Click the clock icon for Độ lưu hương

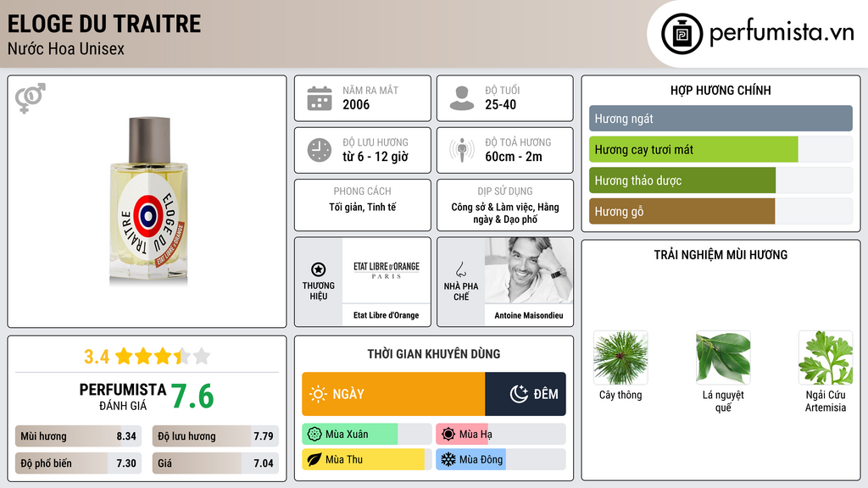pos(320,150)
